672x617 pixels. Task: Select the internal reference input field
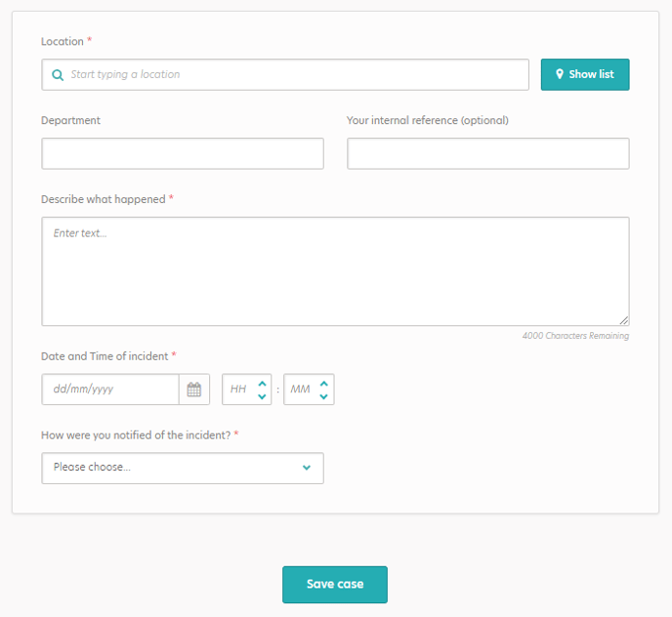click(x=488, y=153)
